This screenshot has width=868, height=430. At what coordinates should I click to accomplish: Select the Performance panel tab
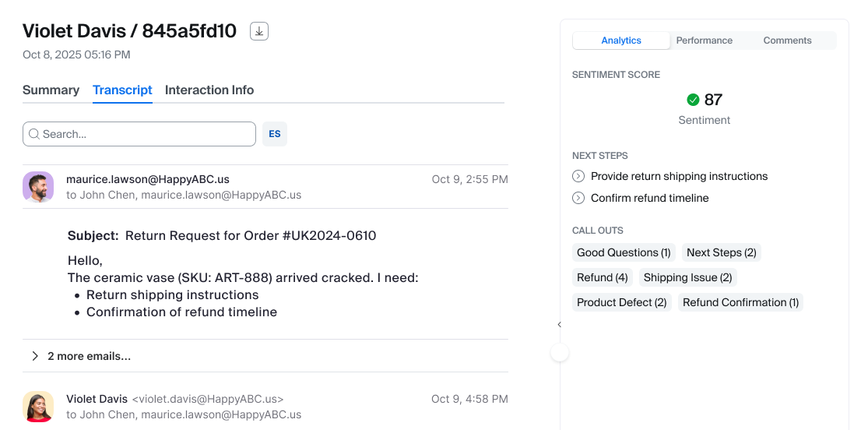[x=704, y=41]
